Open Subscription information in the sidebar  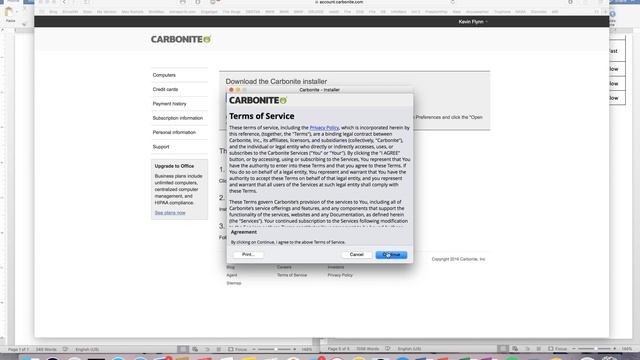click(178, 118)
